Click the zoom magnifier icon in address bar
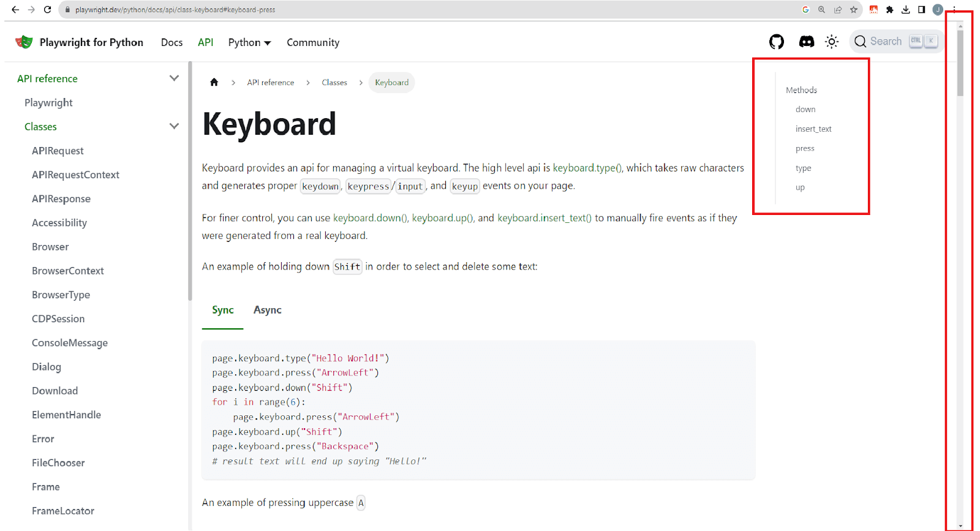The height and width of the screenshot is (531, 980). (x=821, y=10)
